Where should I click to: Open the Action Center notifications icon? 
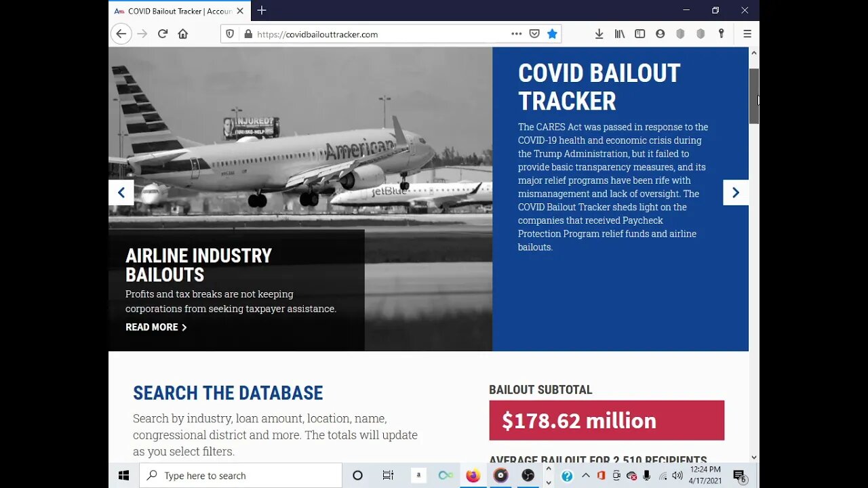pos(740,476)
